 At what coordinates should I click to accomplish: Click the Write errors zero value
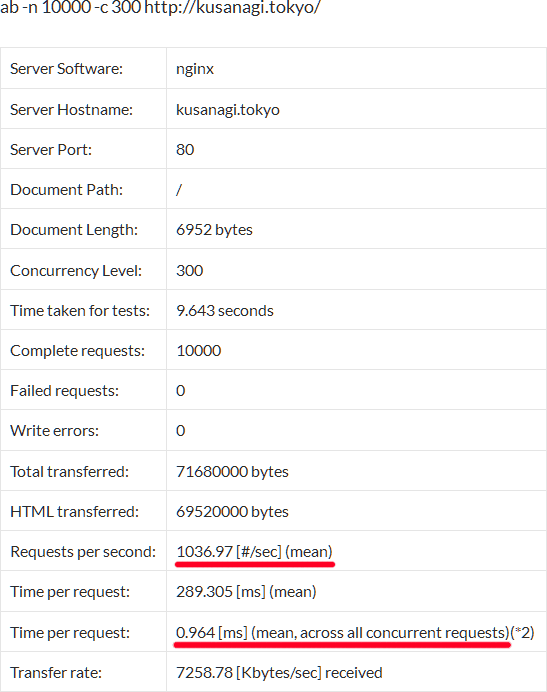(x=181, y=431)
